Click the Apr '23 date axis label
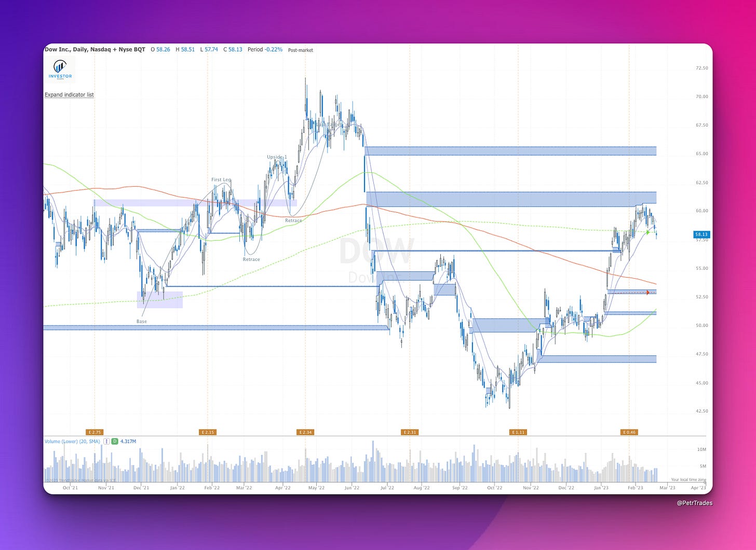The width and height of the screenshot is (756, 550). (698, 488)
